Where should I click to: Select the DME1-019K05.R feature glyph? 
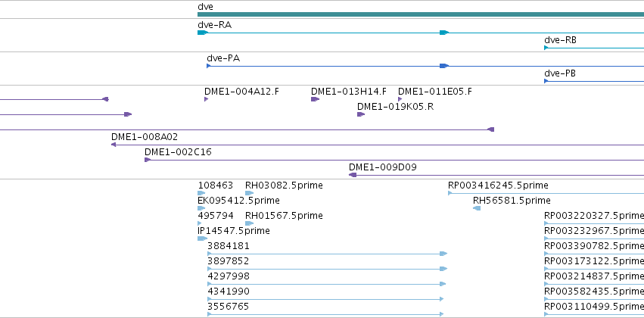tap(361, 114)
